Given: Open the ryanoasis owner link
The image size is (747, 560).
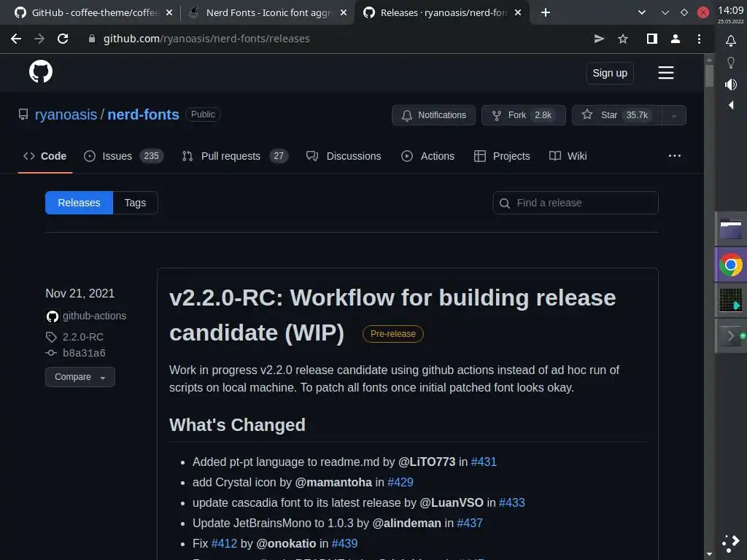Looking at the screenshot, I should point(66,114).
